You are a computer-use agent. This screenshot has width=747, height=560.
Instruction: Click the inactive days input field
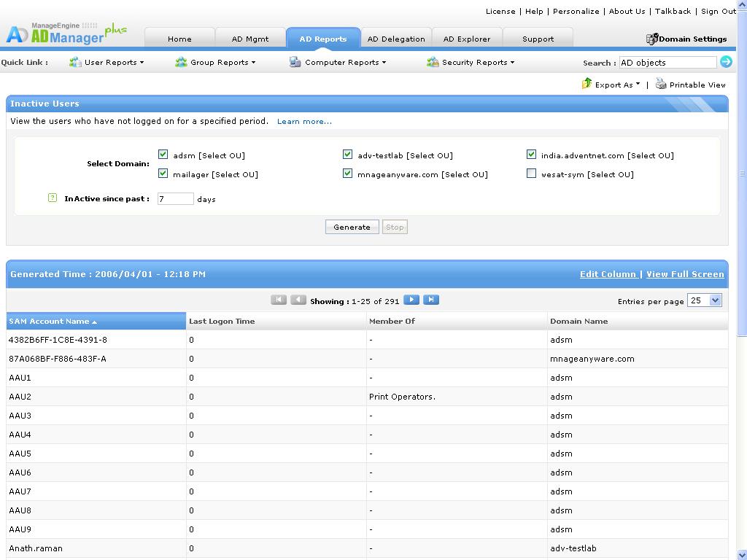[175, 199]
